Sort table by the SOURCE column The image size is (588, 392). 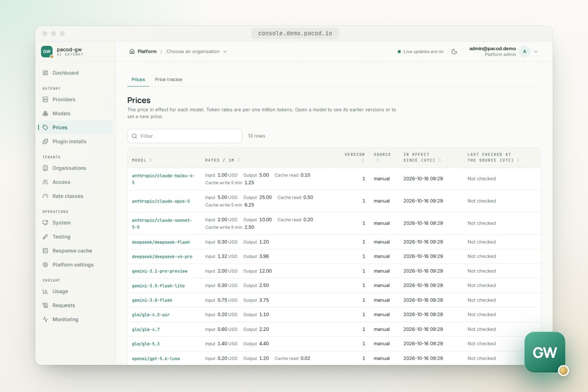382,157
